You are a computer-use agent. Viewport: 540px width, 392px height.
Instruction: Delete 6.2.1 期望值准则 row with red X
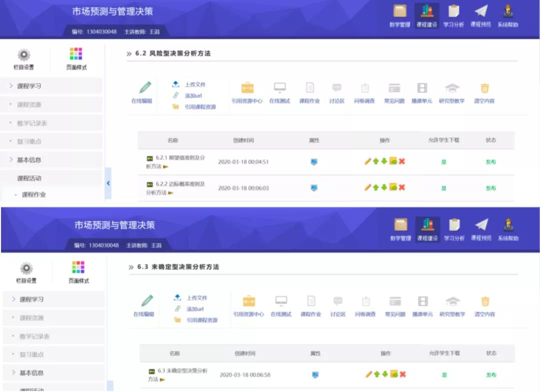click(401, 161)
